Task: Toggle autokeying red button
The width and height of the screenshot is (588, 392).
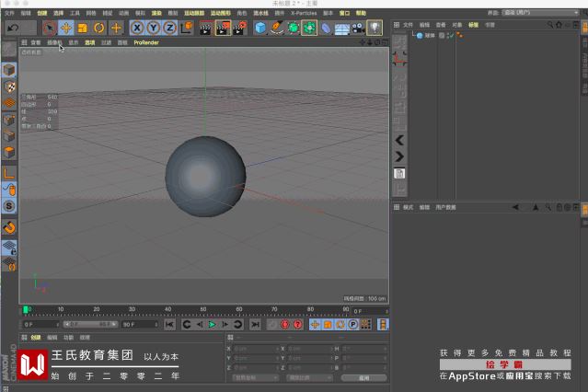Action: click(x=285, y=325)
